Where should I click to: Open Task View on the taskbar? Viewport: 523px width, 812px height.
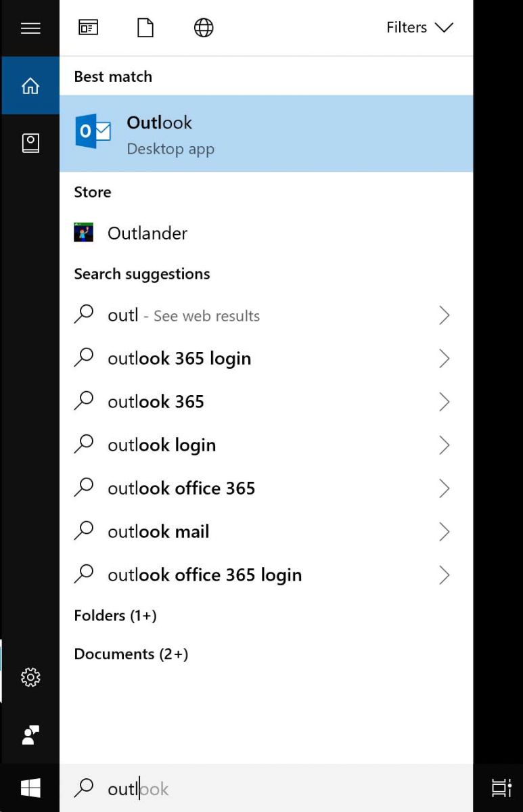coord(501,788)
